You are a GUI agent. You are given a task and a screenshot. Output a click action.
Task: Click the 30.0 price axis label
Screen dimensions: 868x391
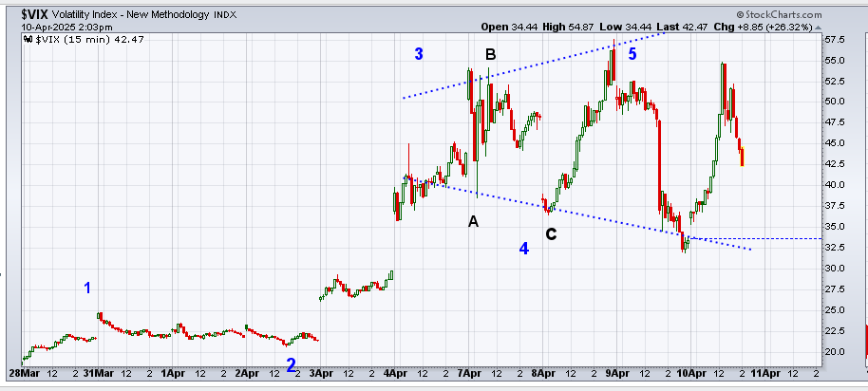point(833,269)
